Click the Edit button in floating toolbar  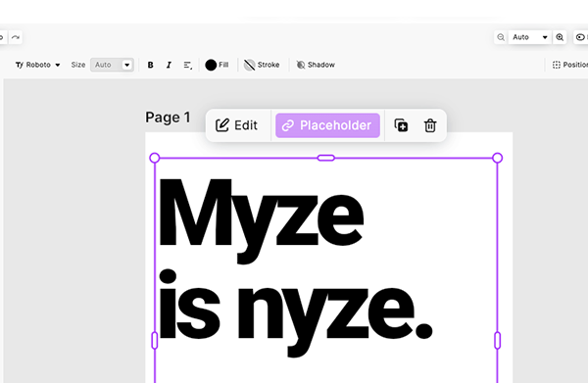236,125
